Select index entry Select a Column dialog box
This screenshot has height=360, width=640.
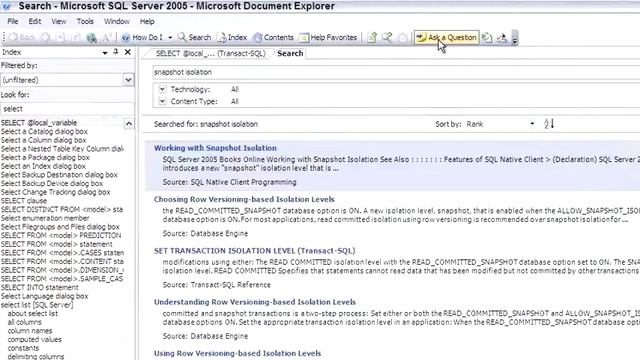(x=43, y=140)
